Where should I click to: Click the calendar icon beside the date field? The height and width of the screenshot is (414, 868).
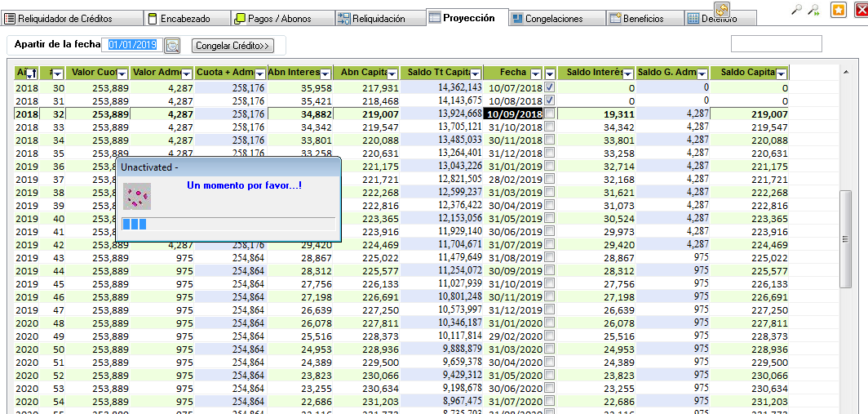pos(172,46)
